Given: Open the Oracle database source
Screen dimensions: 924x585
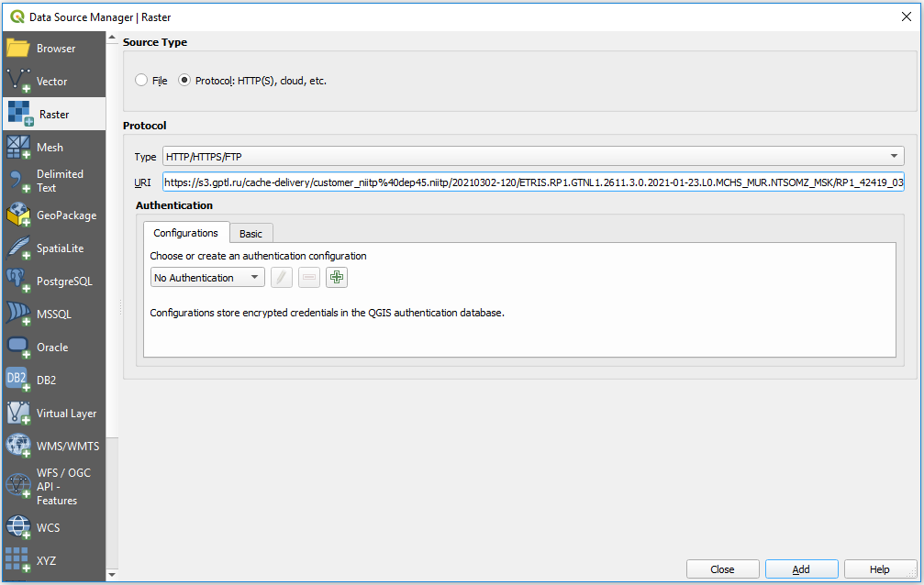Looking at the screenshot, I should pos(54,347).
